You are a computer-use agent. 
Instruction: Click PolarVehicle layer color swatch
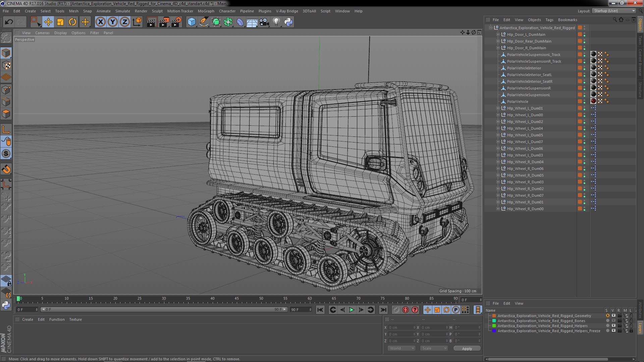[x=580, y=102]
